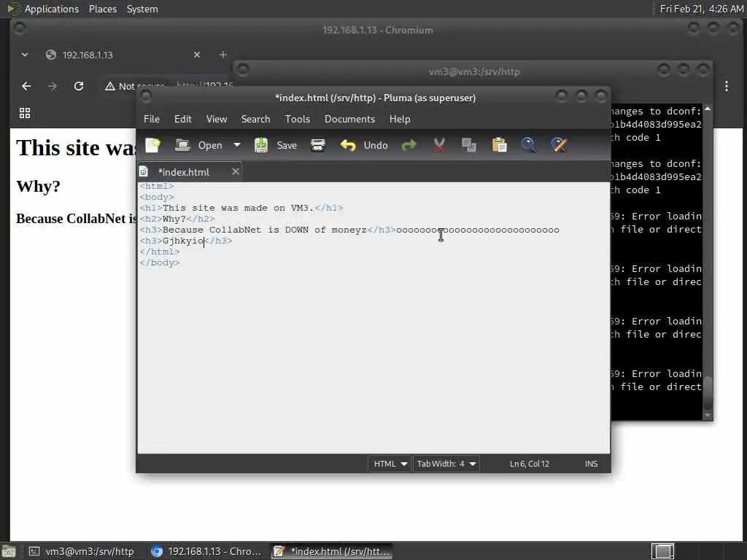Go back in Chromium
Viewport: 747px width, 560px height.
point(26,86)
